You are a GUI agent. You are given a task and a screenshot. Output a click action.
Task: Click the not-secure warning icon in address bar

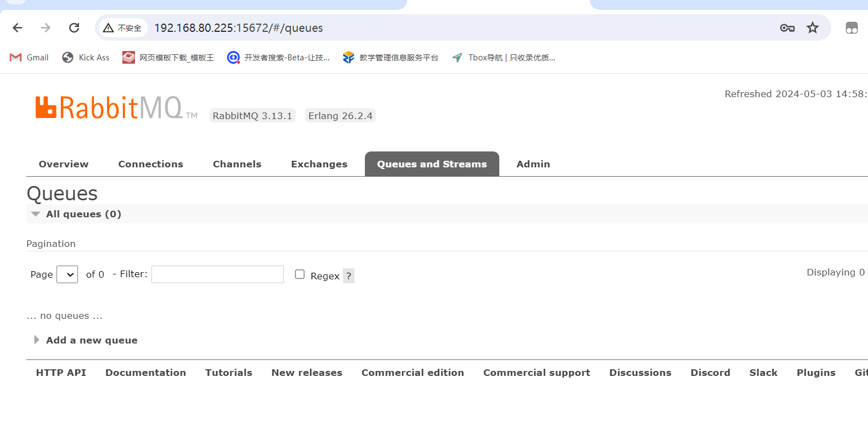109,28
